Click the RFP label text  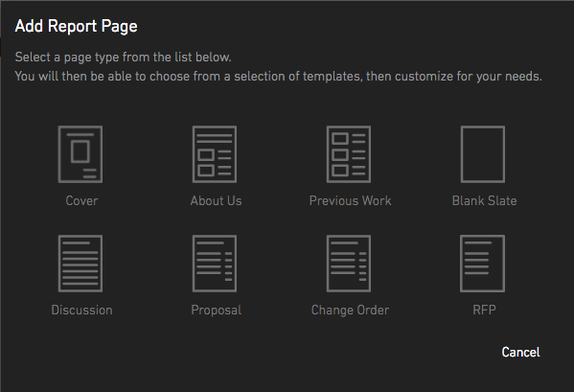484,310
